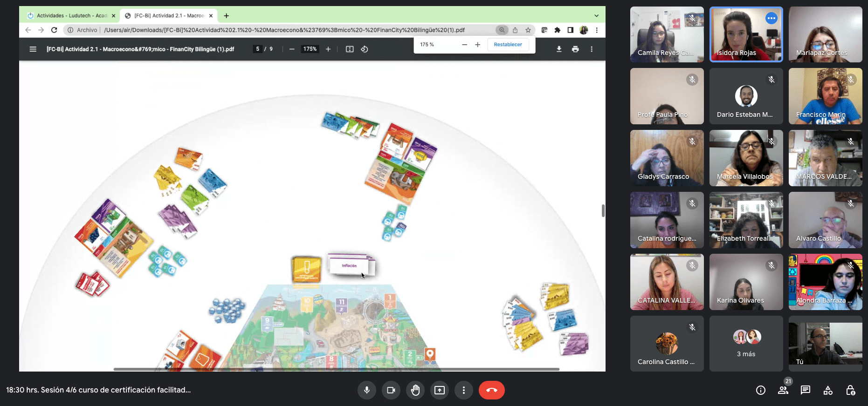The width and height of the screenshot is (868, 406).
Task: Open the extensions puzzle icon
Action: 557,30
